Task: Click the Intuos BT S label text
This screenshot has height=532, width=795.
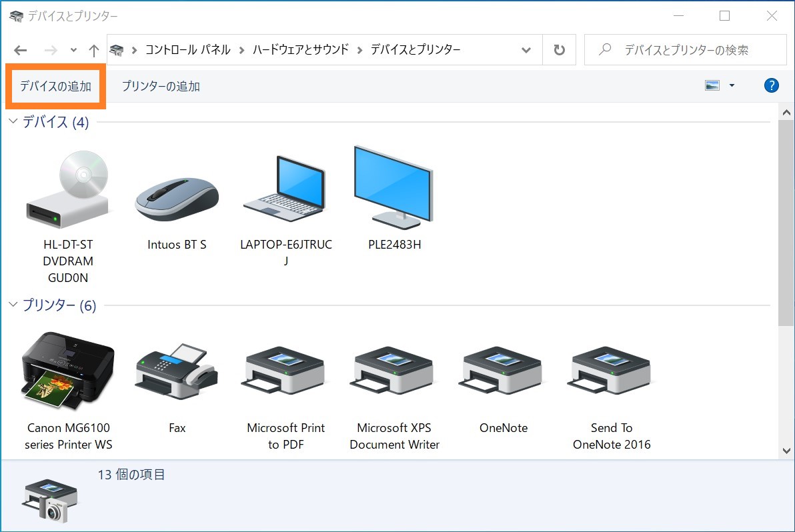Action: (177, 244)
